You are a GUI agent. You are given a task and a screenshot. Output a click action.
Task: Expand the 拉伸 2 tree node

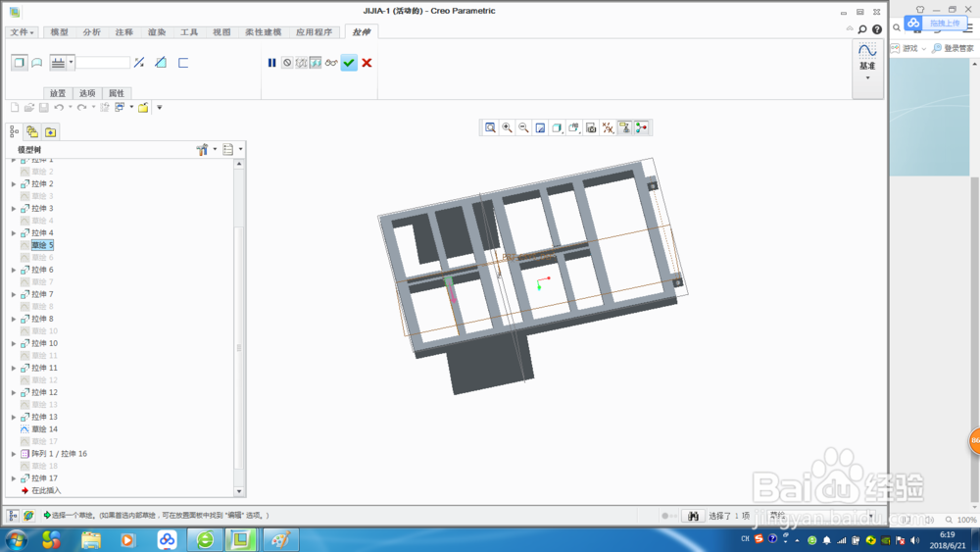pos(14,183)
